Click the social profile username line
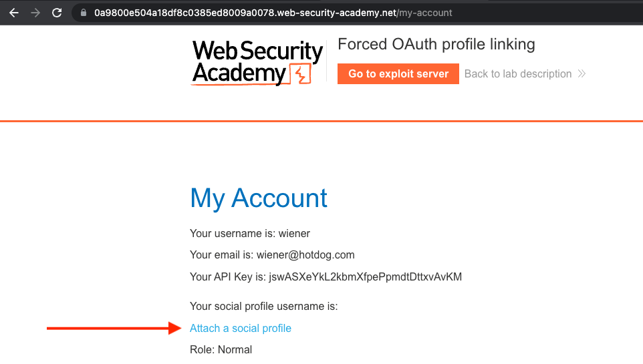This screenshot has height=364, width=643. 264,307
